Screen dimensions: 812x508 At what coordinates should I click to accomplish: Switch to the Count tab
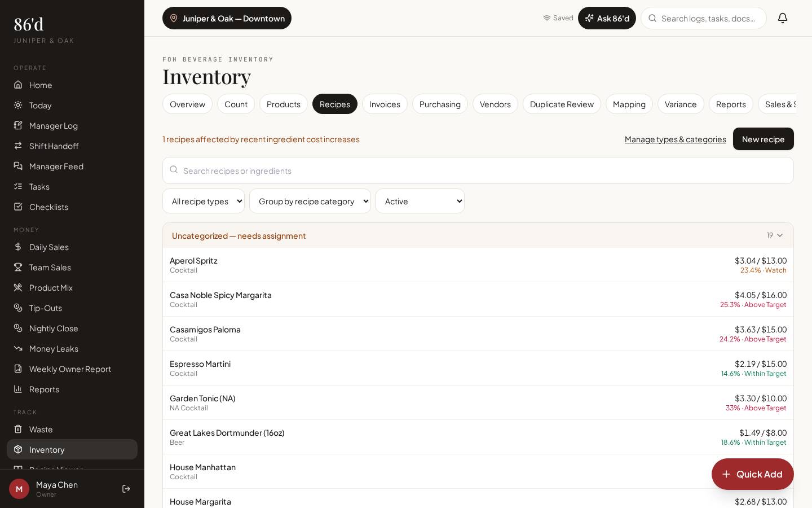(236, 104)
